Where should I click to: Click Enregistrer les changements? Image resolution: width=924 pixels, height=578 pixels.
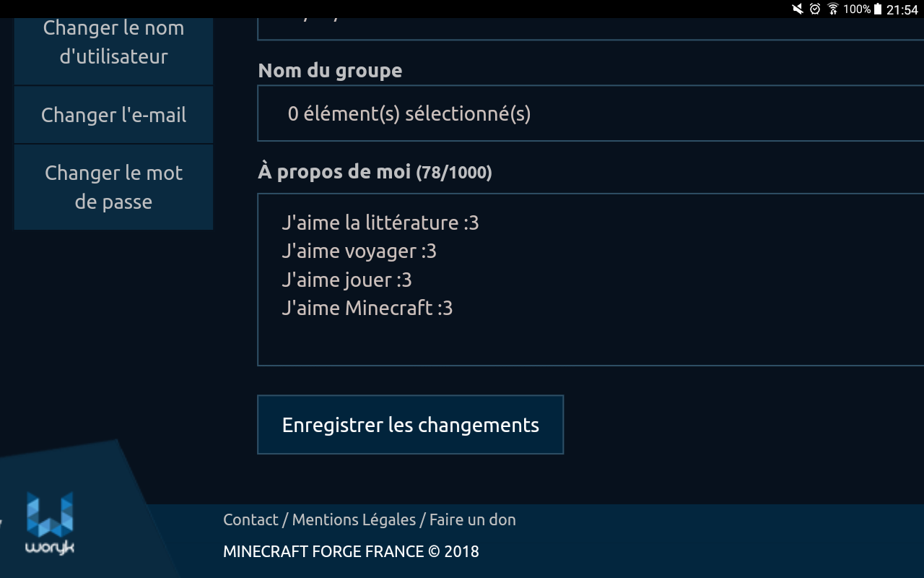410,425
